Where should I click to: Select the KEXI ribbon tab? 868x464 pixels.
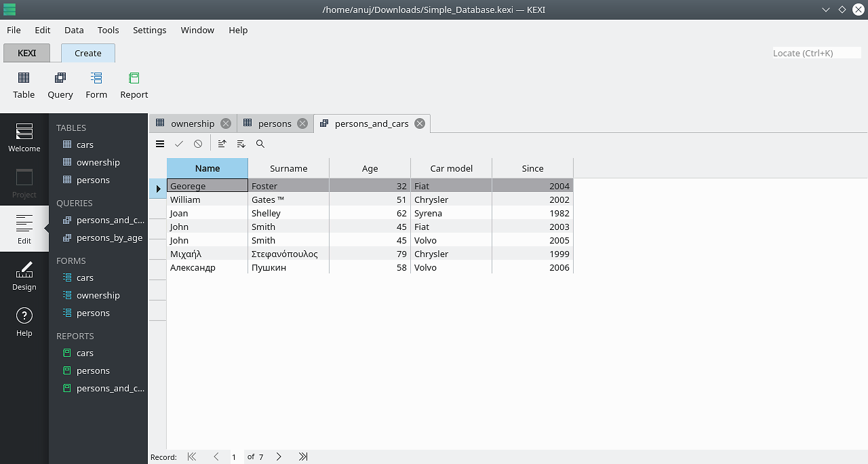27,53
